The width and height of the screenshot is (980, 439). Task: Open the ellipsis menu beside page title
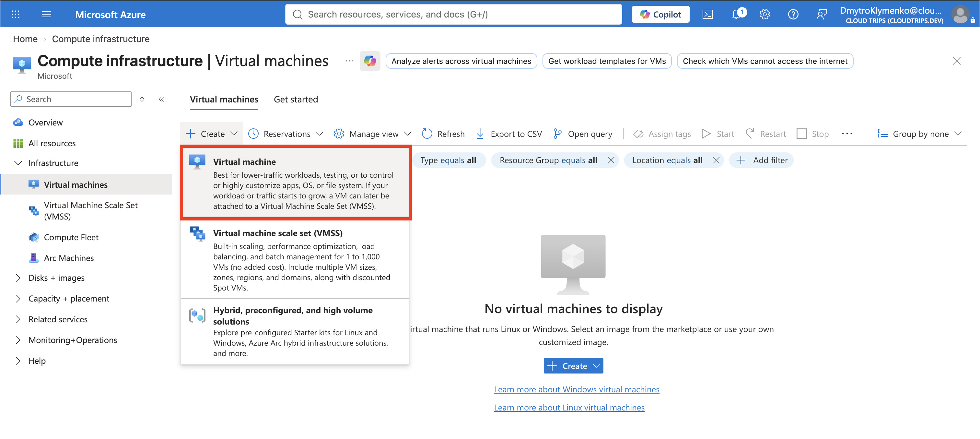[349, 61]
